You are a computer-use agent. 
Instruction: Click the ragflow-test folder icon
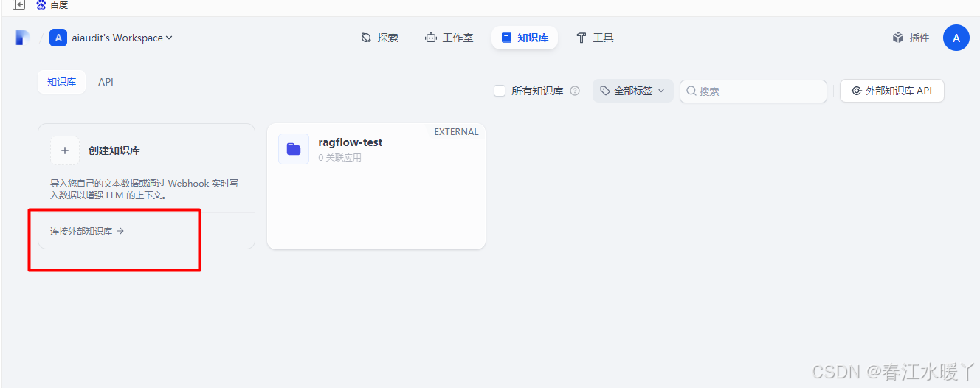(294, 149)
